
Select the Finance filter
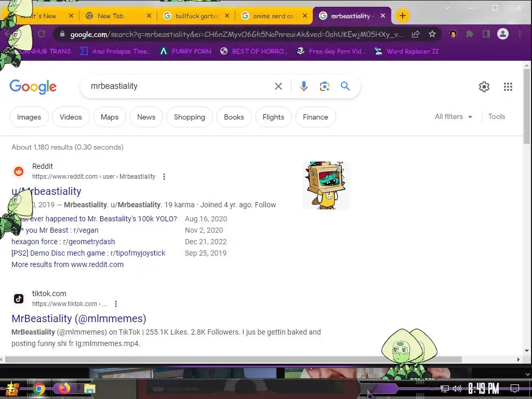coord(315,117)
